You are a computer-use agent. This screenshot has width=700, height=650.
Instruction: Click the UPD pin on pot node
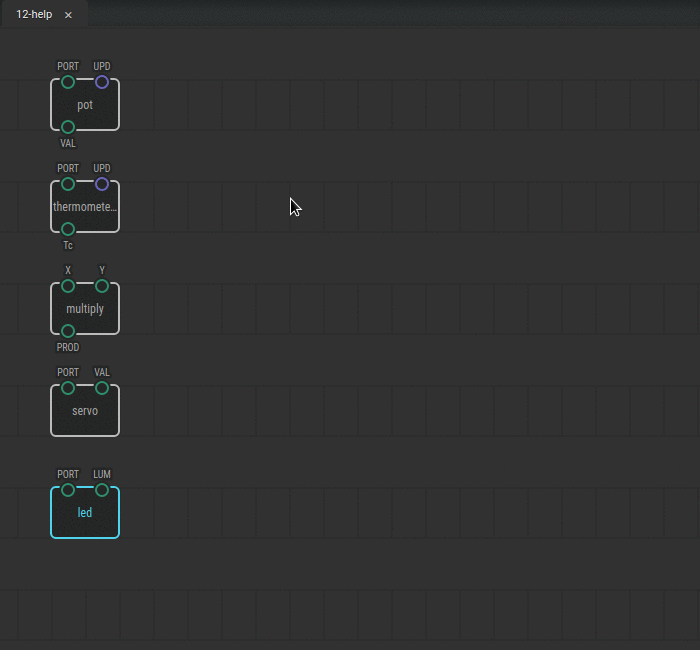tap(102, 82)
